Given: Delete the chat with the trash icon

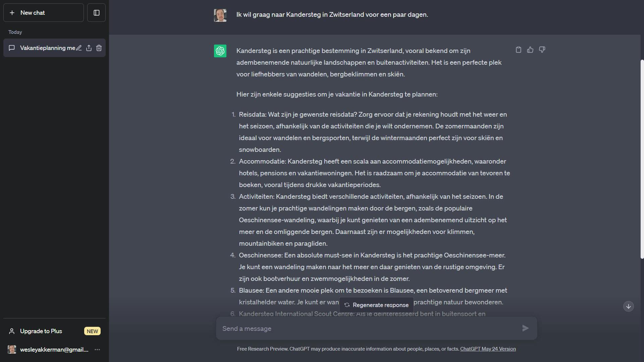Looking at the screenshot, I should click(99, 48).
